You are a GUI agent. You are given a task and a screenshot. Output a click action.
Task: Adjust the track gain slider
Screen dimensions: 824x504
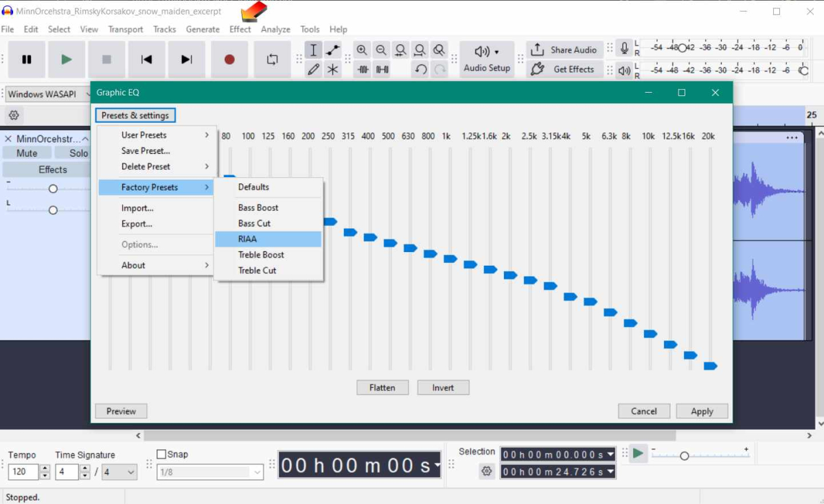pos(53,188)
